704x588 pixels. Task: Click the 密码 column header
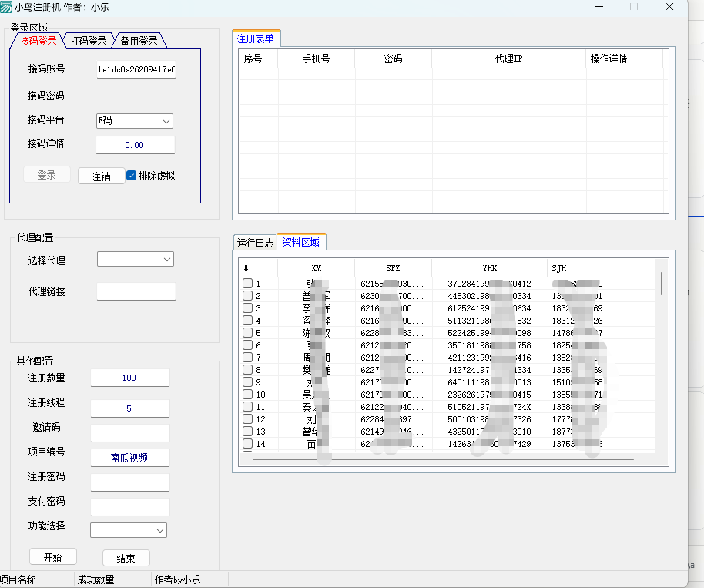point(393,59)
